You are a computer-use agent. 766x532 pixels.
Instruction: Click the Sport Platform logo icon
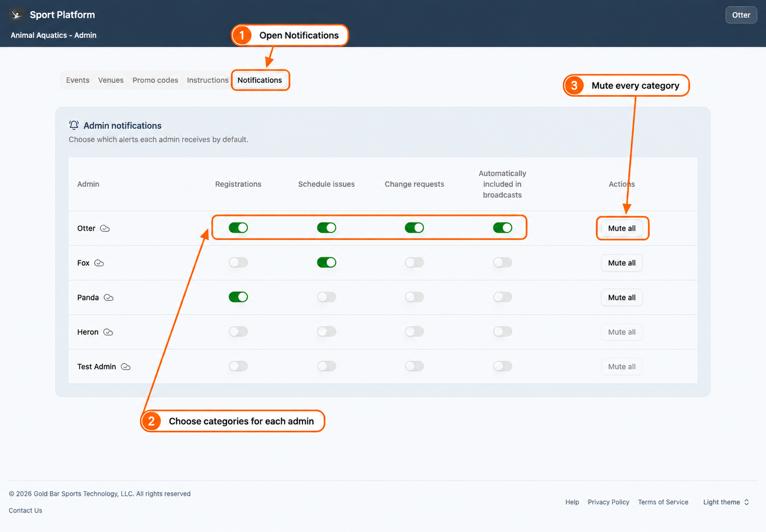(x=17, y=15)
